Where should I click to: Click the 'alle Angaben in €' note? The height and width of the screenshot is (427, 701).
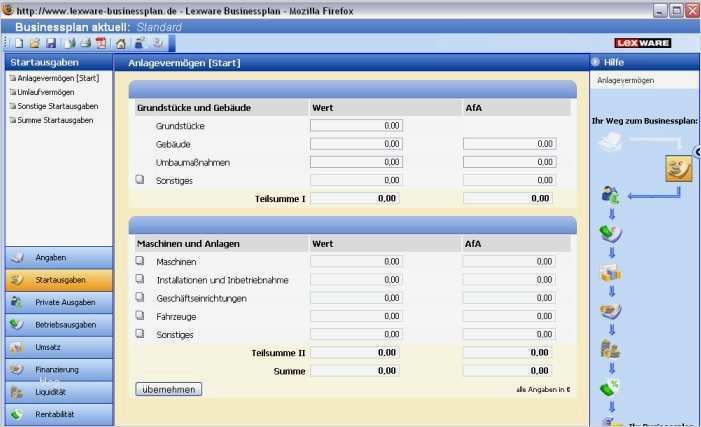pyautogui.click(x=543, y=389)
